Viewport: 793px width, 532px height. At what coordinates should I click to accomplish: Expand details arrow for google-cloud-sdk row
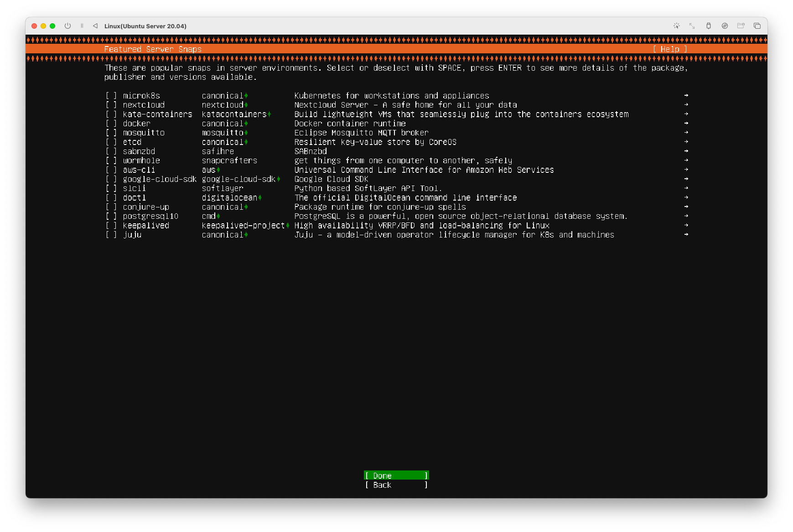tap(686, 179)
